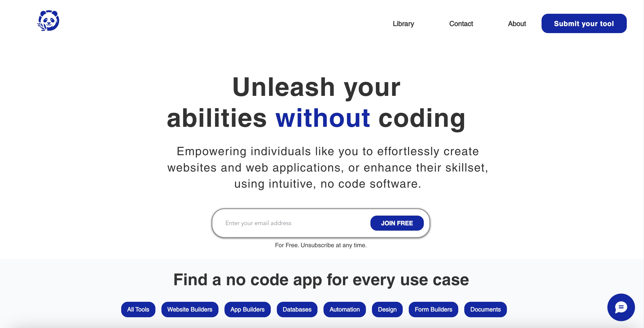This screenshot has width=644, height=328.
Task: Select the Databases category icon
Action: pos(297,310)
